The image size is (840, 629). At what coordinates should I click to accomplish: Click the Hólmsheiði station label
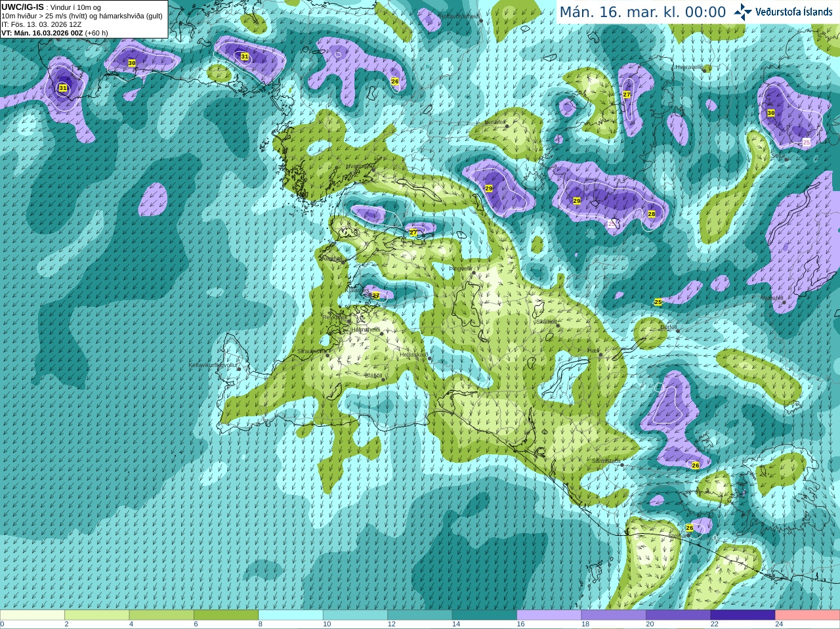tap(366, 330)
